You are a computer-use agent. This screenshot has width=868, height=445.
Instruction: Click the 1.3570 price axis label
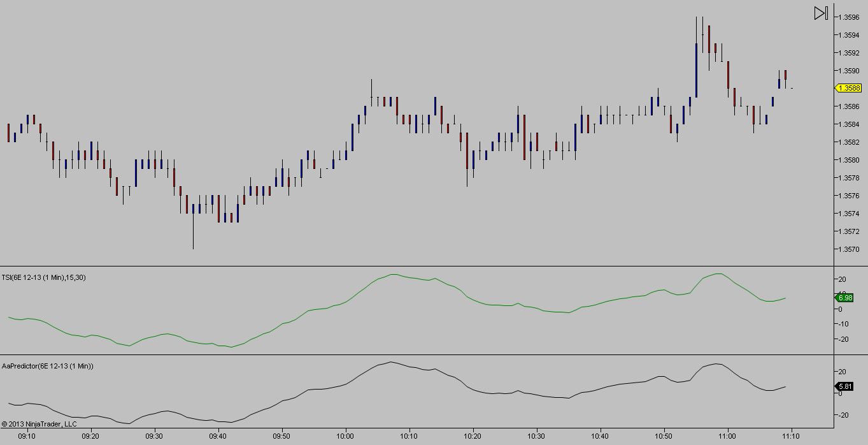pyautogui.click(x=850, y=249)
